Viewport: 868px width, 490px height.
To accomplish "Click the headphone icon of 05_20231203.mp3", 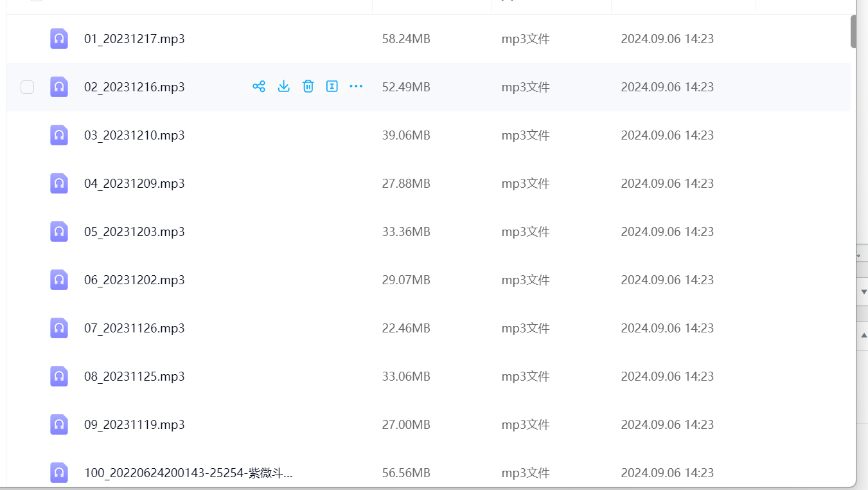I will coord(59,231).
